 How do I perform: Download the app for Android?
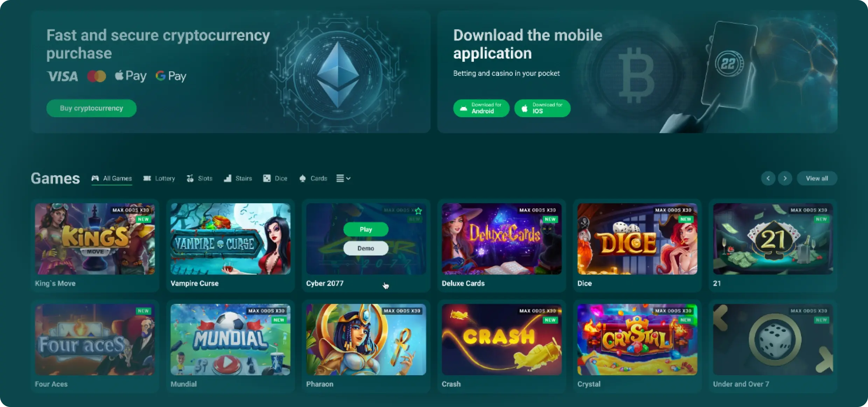point(481,108)
